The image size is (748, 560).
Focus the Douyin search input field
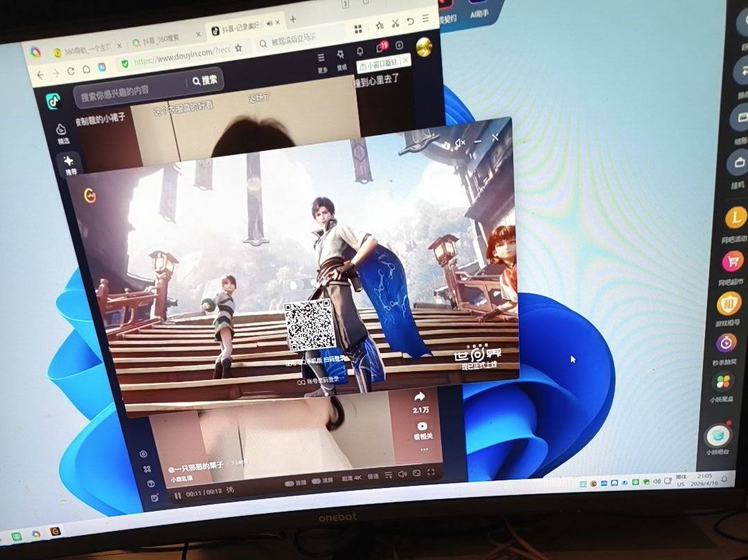point(128,90)
